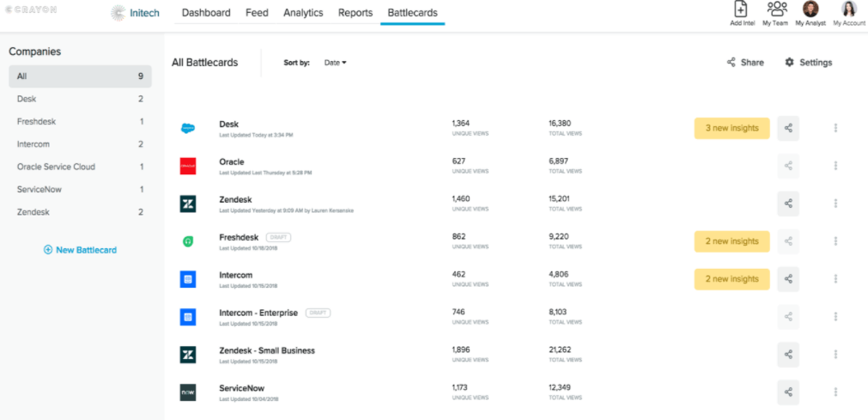Click Zendesk's 1,460 unique views value
The width and height of the screenshot is (868, 420).
[460, 198]
